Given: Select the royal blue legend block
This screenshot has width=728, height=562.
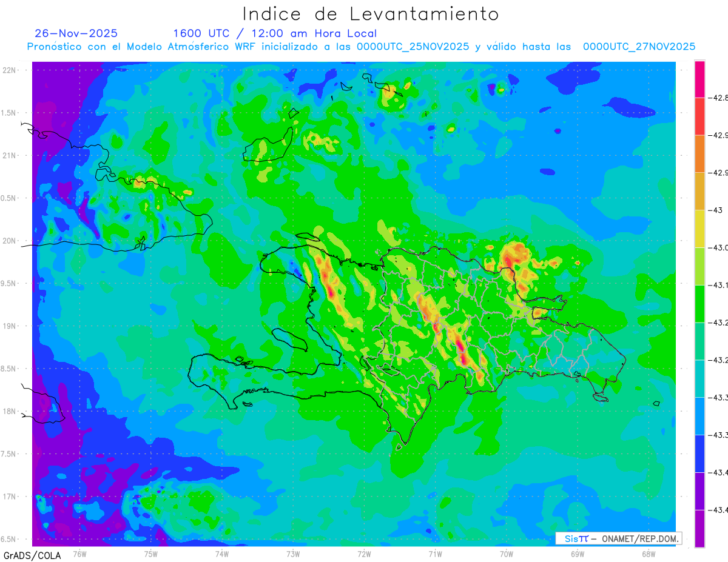Looking at the screenshot, I should point(699,454).
